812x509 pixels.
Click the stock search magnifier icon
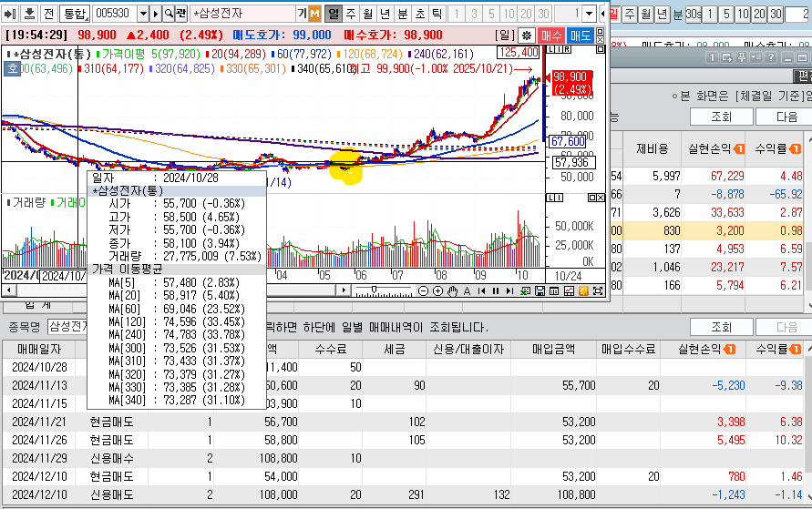point(168,14)
